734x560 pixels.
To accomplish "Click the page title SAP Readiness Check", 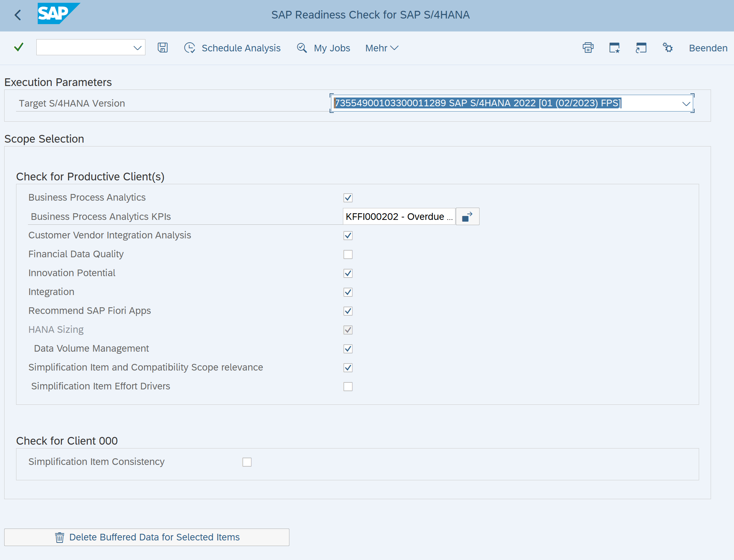I will pos(370,15).
